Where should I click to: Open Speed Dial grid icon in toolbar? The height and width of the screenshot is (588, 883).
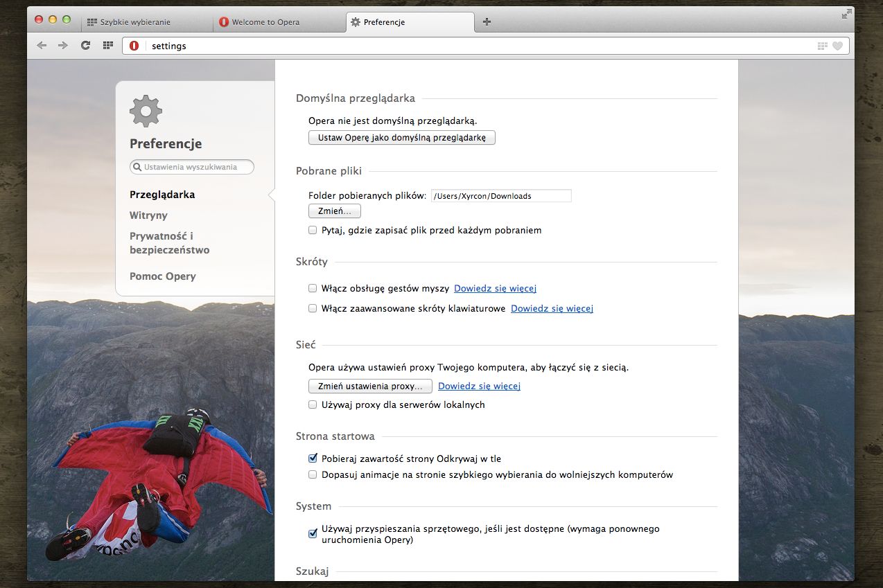point(107,46)
